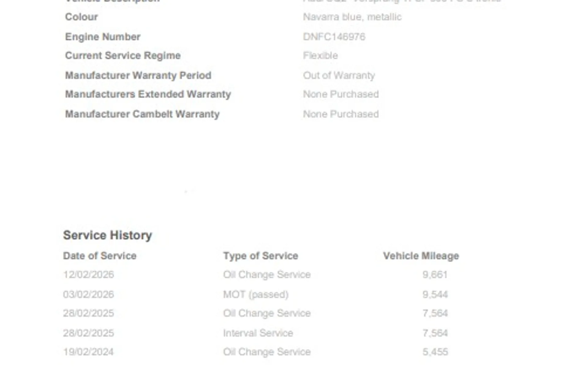Select the Date of Service column header
This screenshot has width=588, height=392.
pos(100,256)
